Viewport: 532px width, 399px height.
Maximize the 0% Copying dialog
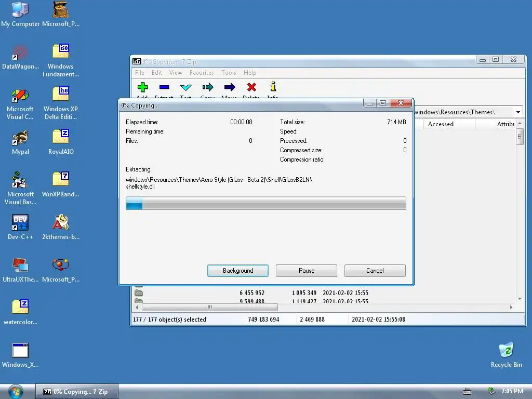point(383,103)
